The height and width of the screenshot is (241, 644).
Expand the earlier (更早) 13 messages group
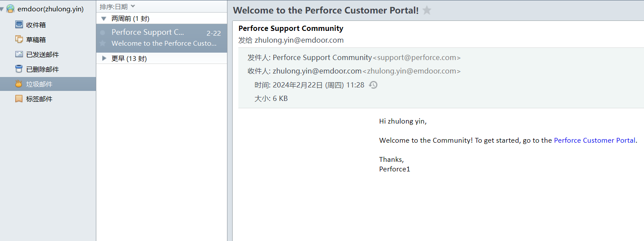tap(104, 58)
